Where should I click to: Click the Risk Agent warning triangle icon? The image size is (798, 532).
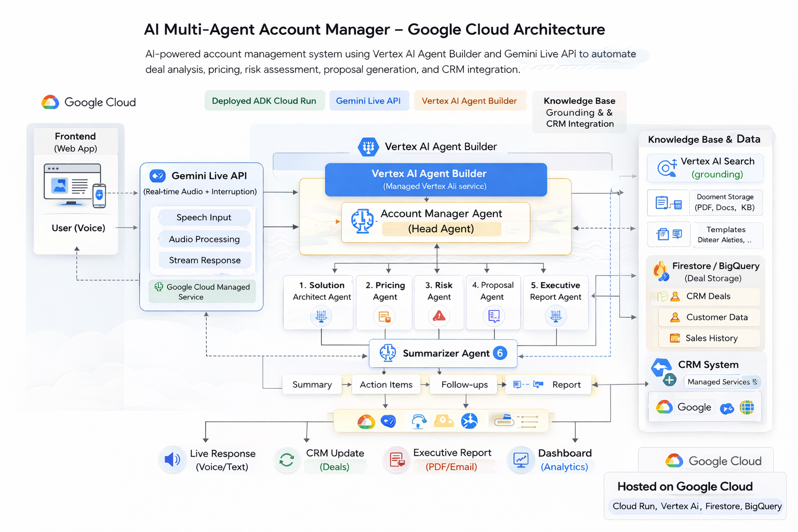(x=439, y=315)
